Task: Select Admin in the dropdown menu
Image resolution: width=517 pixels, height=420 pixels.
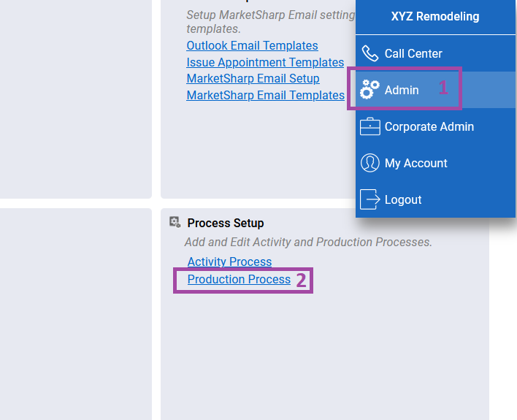Action: (435, 90)
